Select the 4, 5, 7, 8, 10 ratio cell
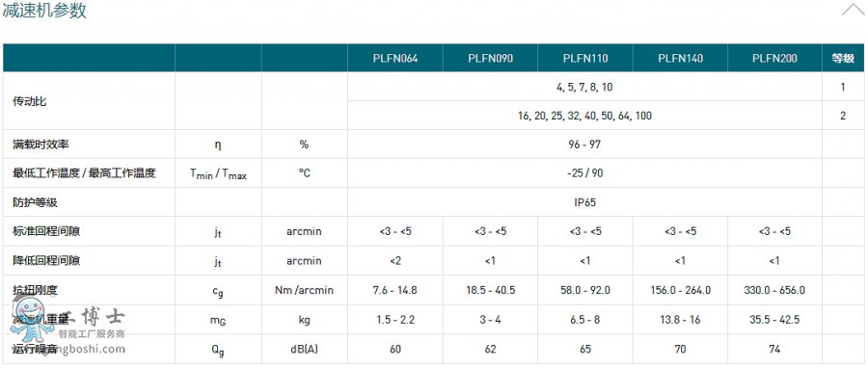Viewport: 868px width, 368px height. click(584, 88)
